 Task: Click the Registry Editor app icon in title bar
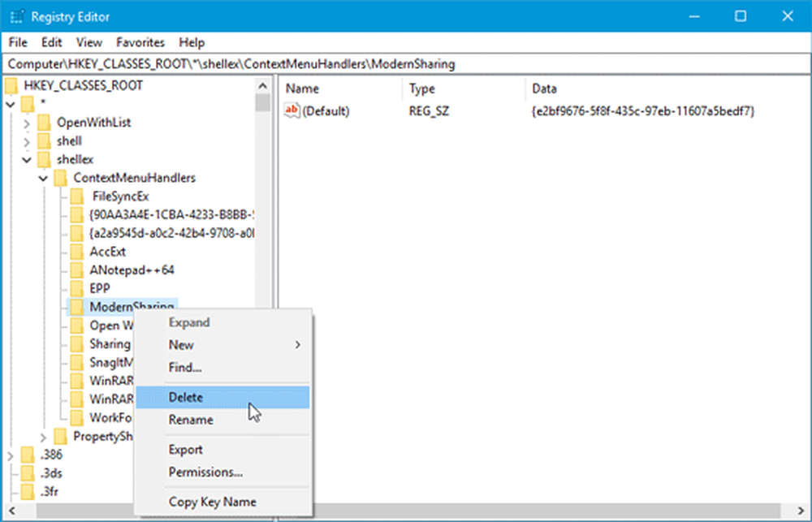tap(16, 16)
